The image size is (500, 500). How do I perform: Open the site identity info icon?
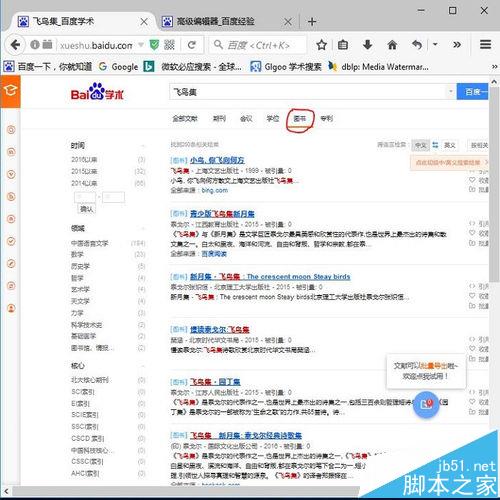(x=34, y=44)
